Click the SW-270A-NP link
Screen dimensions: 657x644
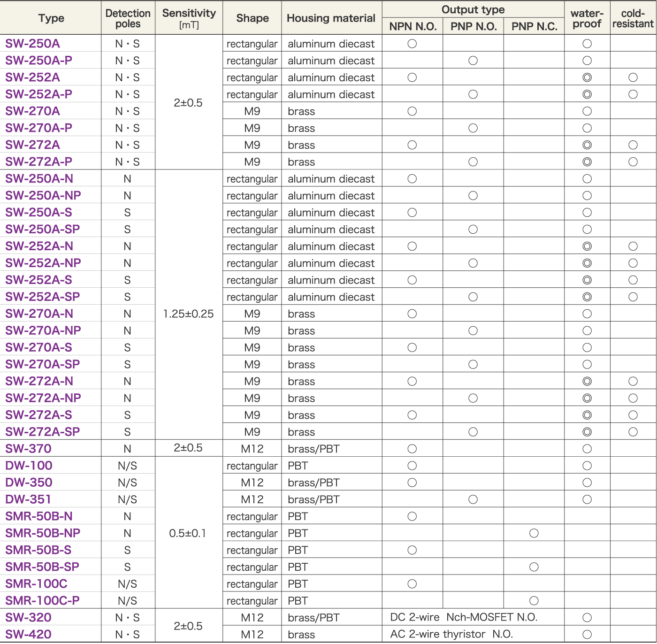[x=43, y=331]
